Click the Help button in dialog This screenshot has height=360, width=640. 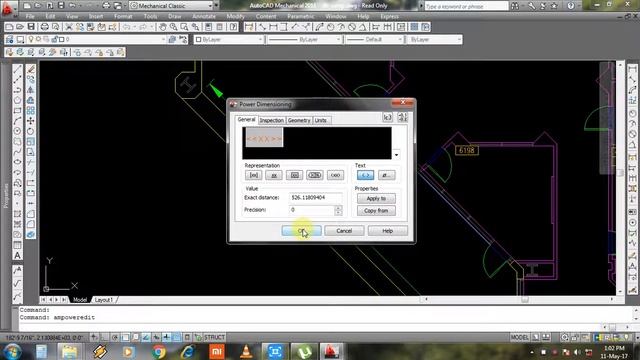pyautogui.click(x=387, y=231)
